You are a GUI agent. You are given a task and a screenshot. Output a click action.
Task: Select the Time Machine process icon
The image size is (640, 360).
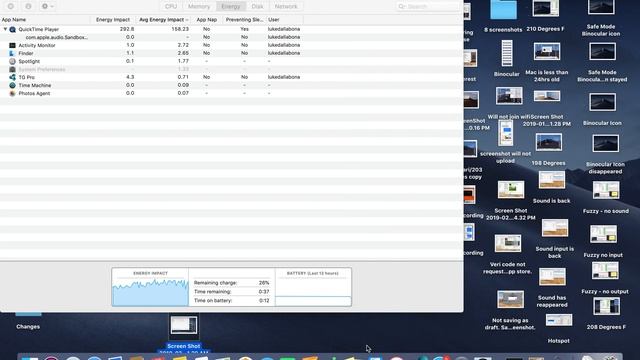coord(12,85)
